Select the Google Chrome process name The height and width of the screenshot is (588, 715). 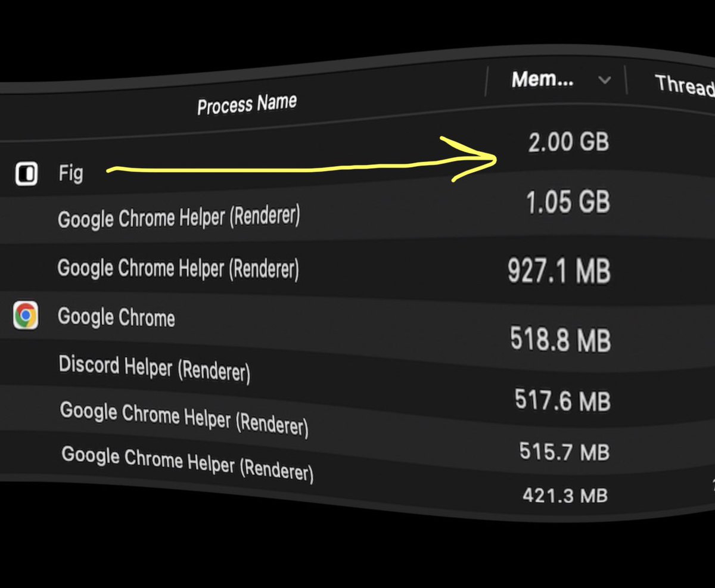[116, 316]
